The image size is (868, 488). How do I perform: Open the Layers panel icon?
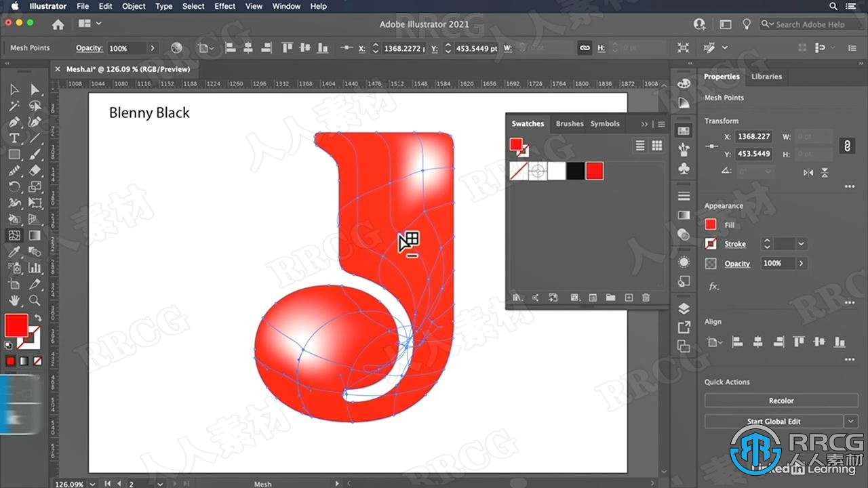point(684,308)
